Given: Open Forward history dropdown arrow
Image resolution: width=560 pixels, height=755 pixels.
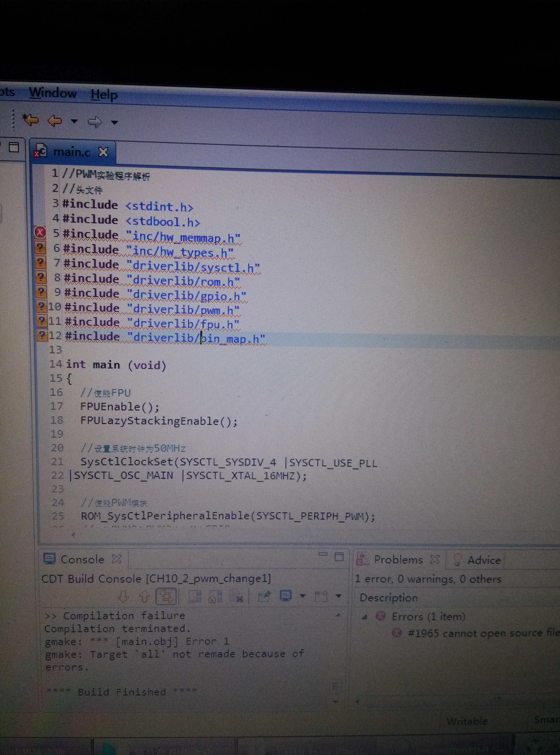Looking at the screenshot, I should [x=115, y=122].
